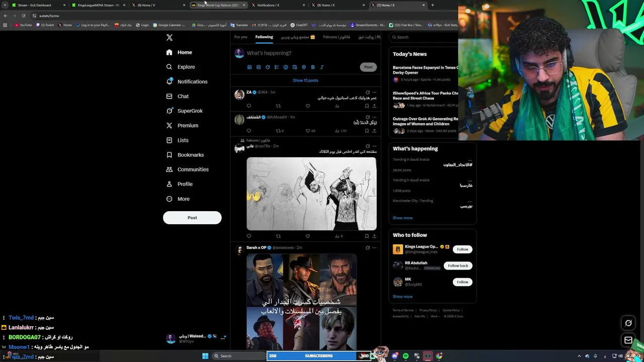644x362 pixels.
Task: Show more under What's happening
Action: click(403, 218)
